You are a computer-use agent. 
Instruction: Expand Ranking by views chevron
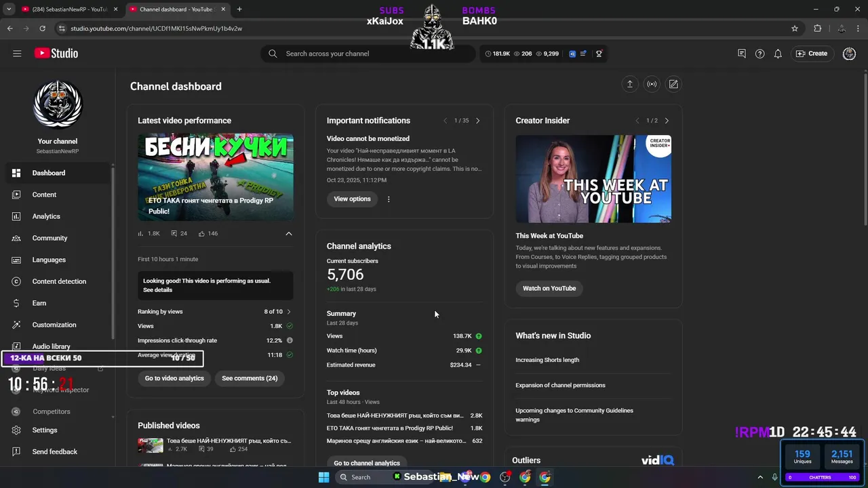click(289, 312)
